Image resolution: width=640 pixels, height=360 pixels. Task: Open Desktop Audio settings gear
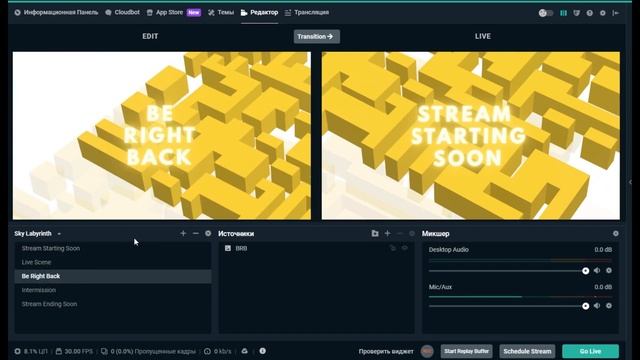tap(609, 270)
